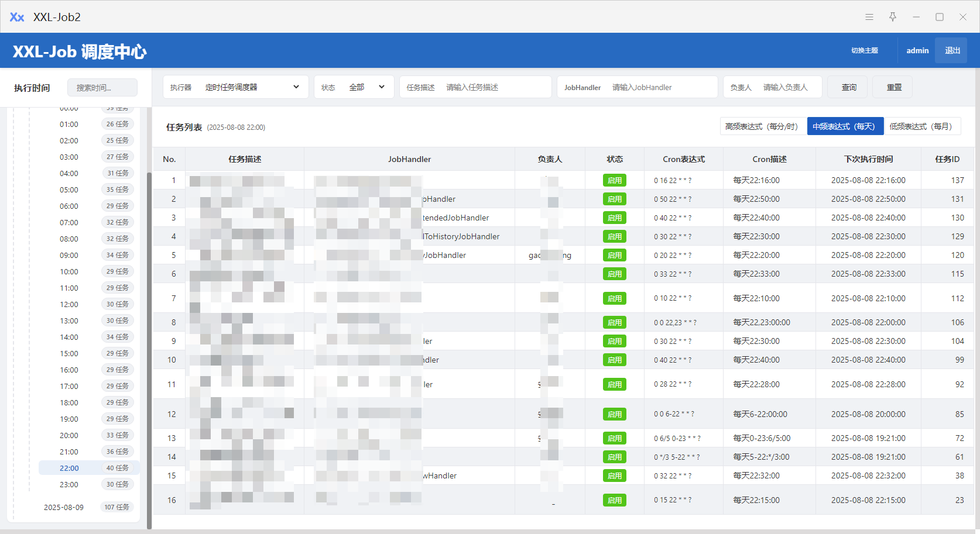This screenshot has height=534, width=980.
Task: Click the 任务ID column header
Action: coord(947,159)
